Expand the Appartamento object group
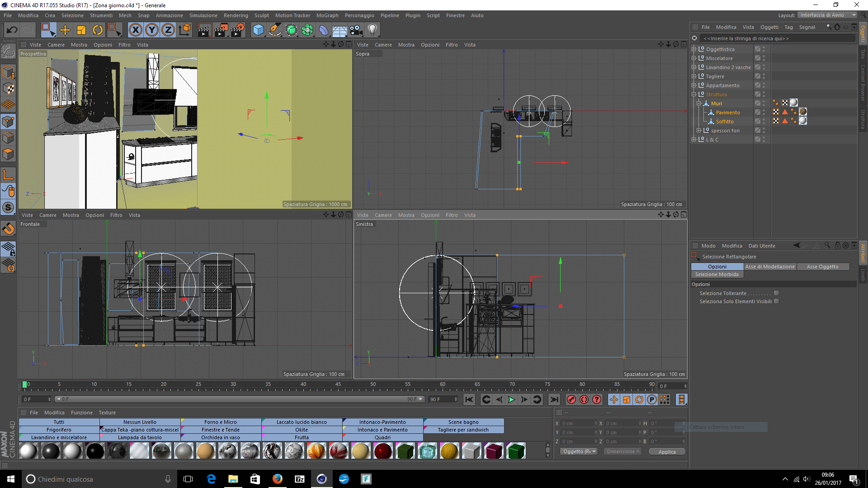This screenshot has height=488, width=868. [x=694, y=85]
